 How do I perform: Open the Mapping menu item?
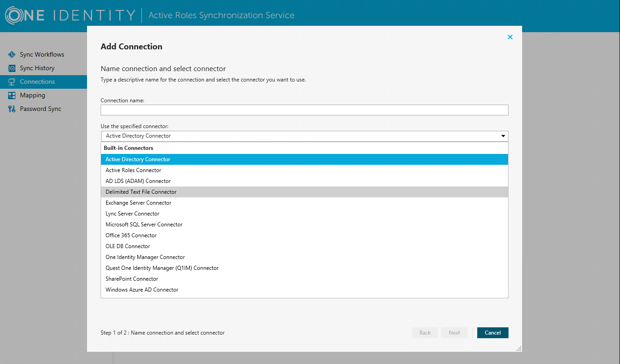pos(32,95)
